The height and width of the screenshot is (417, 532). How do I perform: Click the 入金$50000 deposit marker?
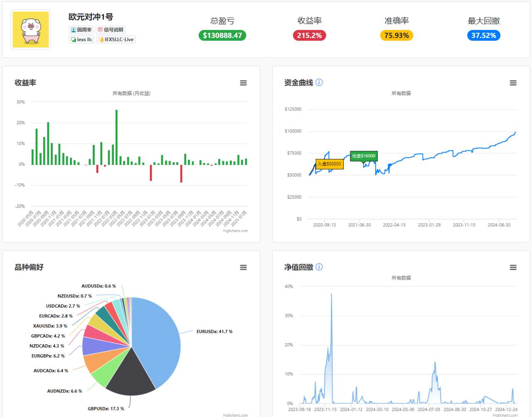point(330,164)
